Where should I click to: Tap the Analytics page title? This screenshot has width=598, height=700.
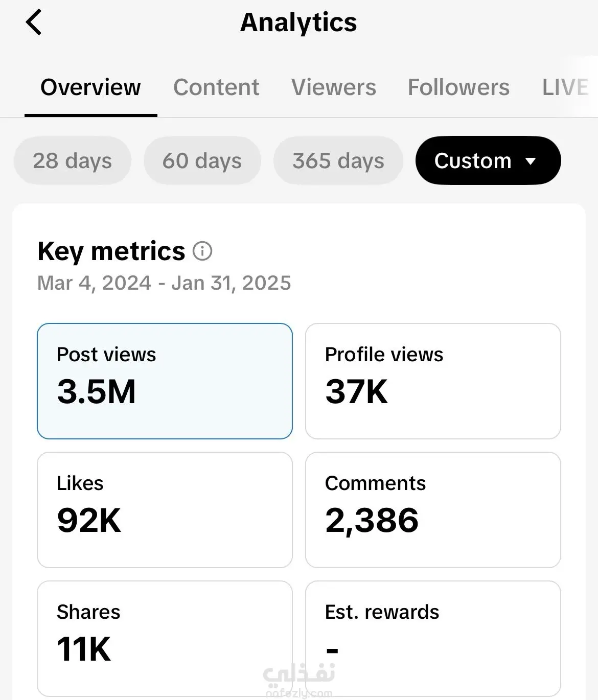[298, 22]
